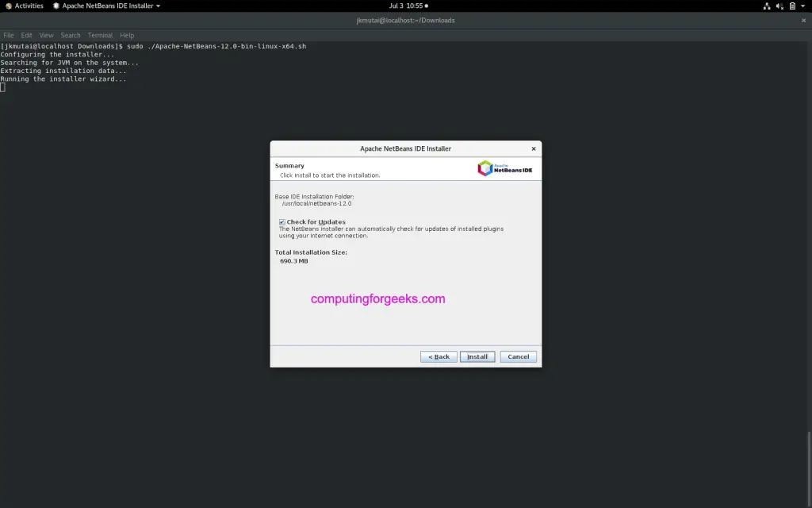
Task: Click the volume icon in top bar
Action: pyautogui.click(x=779, y=6)
